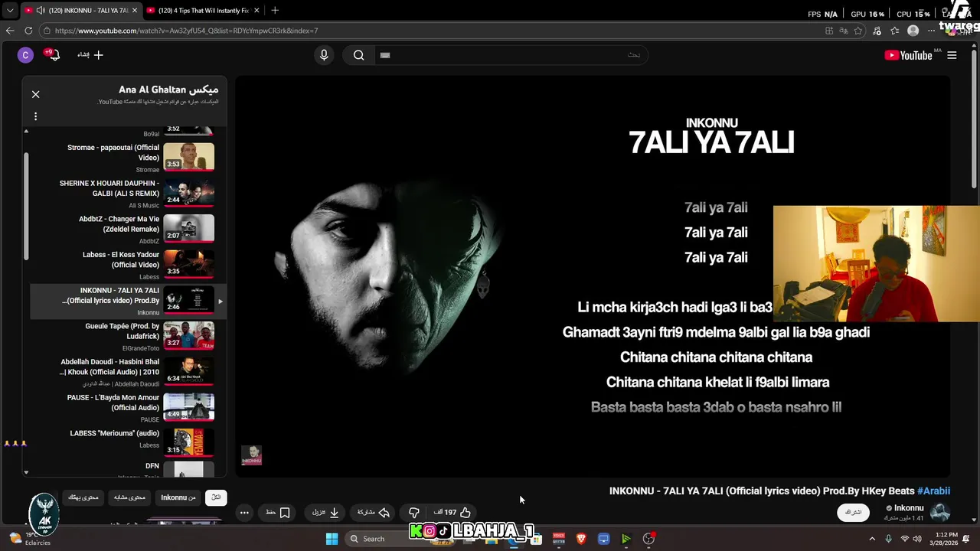Open the account avatar with letter C
Screen dimensions: 980x551
tap(25, 55)
